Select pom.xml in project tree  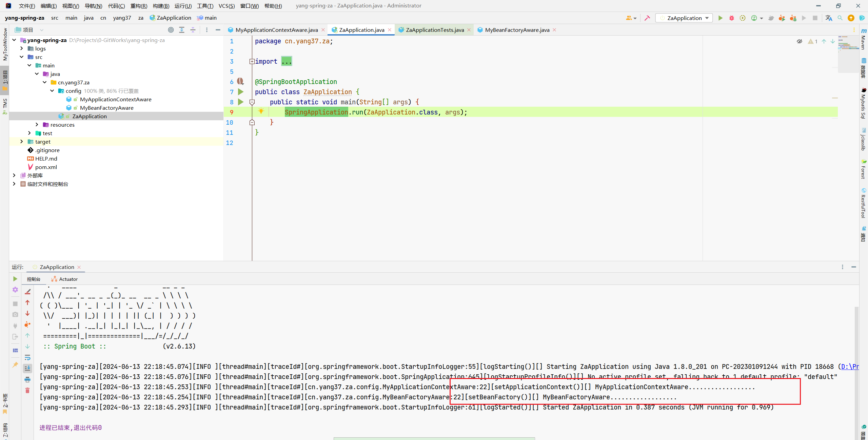coord(46,167)
